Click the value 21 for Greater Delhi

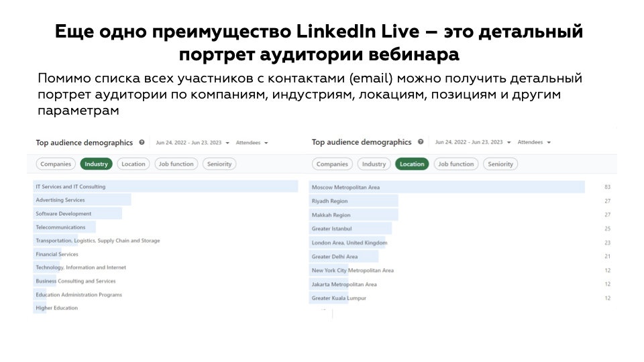608,256
